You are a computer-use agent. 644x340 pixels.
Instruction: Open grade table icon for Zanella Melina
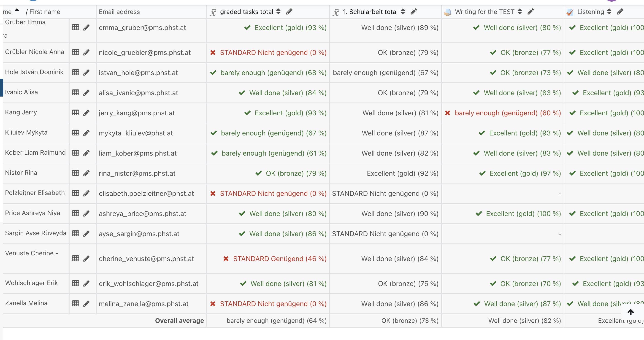tap(76, 303)
